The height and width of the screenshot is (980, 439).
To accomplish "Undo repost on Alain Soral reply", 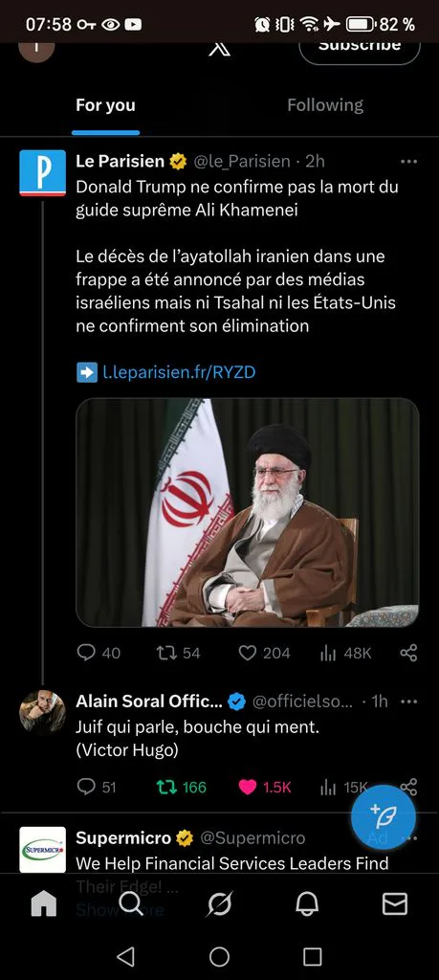I will tap(181, 787).
